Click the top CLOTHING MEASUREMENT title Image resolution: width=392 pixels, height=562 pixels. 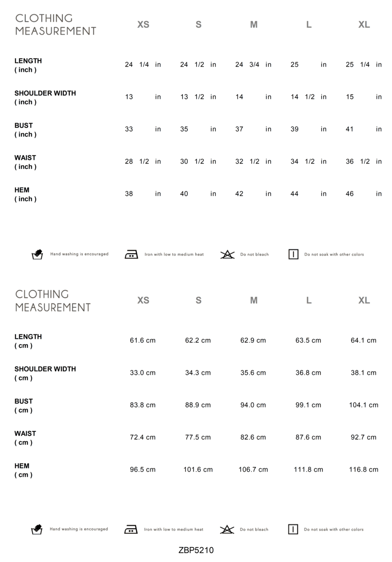(x=55, y=24)
